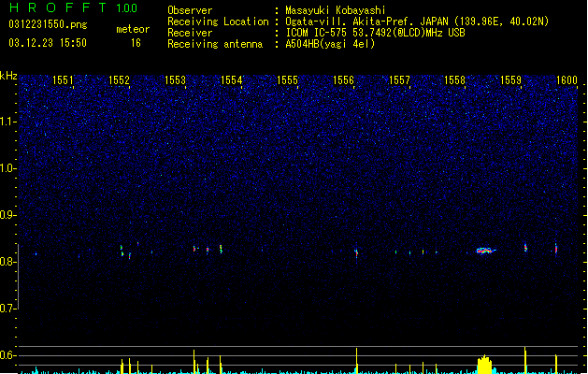
Task: Click the 1551 time marker label
Action: 63,80
